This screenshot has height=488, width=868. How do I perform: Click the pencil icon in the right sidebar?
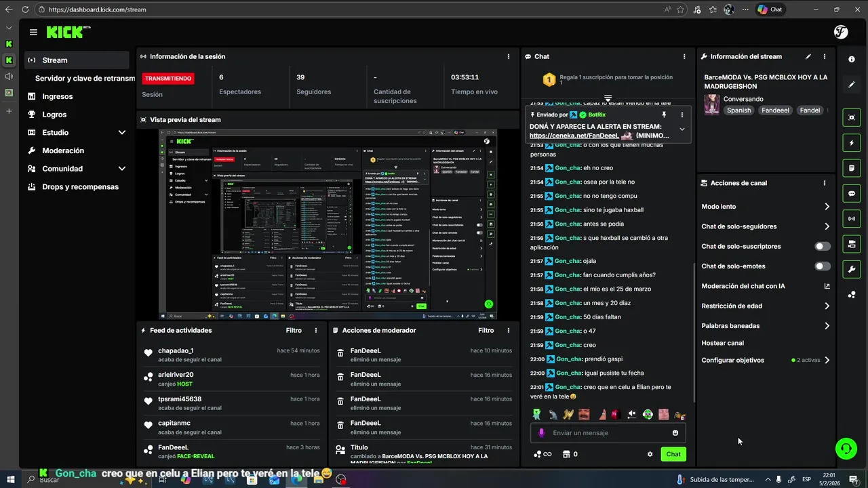[x=852, y=85]
